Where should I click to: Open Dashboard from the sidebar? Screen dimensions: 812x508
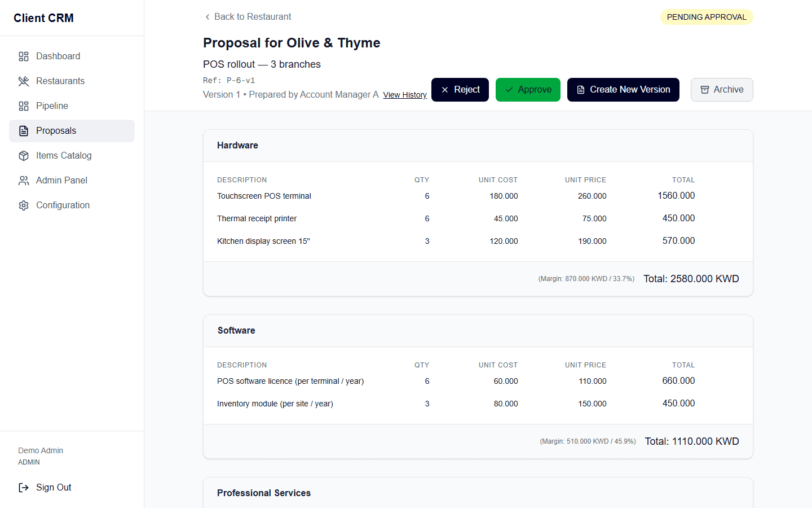pos(72,56)
